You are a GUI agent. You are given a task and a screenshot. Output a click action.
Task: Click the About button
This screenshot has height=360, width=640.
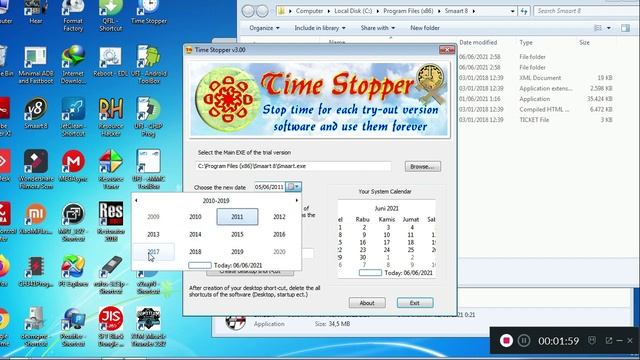click(367, 303)
